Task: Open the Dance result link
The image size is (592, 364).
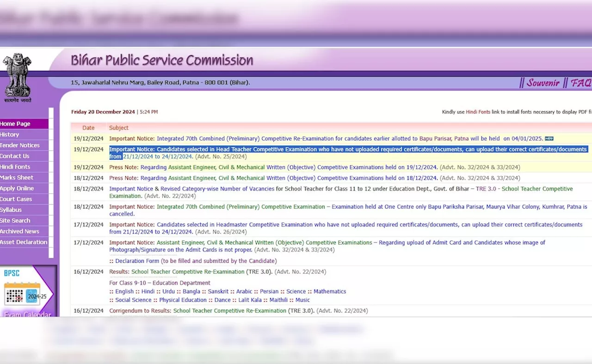Action: tap(222, 300)
